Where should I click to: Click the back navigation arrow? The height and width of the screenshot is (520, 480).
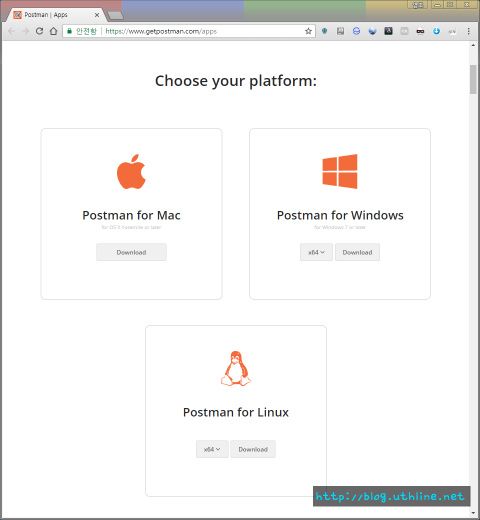pyautogui.click(x=11, y=31)
